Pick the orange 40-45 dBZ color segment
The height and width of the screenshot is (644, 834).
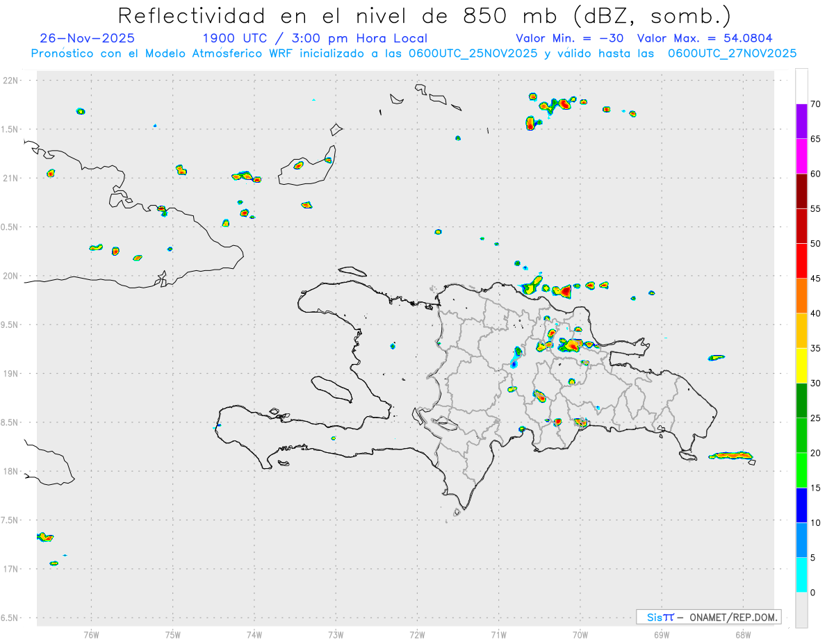pyautogui.click(x=801, y=296)
